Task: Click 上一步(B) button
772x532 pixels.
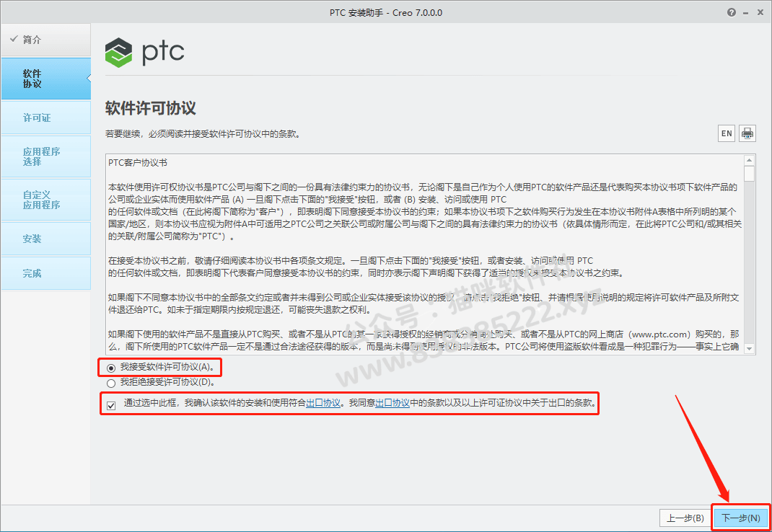Action: [x=685, y=518]
